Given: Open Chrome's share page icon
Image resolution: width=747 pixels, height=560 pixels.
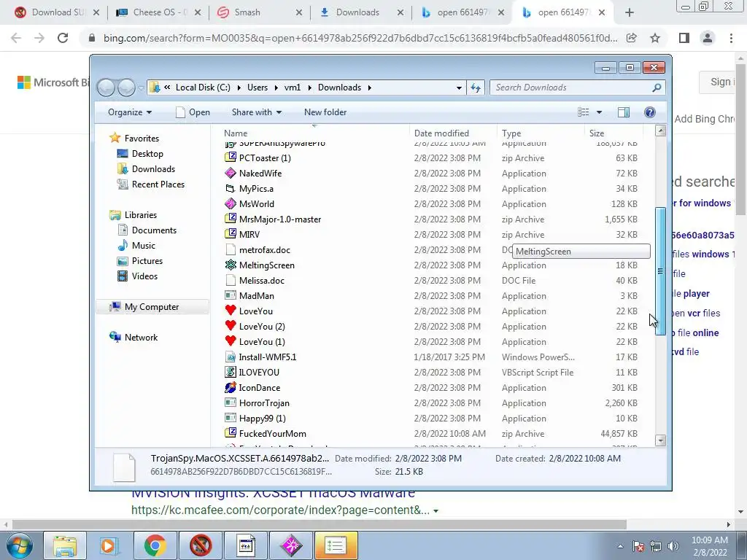Looking at the screenshot, I should point(632,38).
